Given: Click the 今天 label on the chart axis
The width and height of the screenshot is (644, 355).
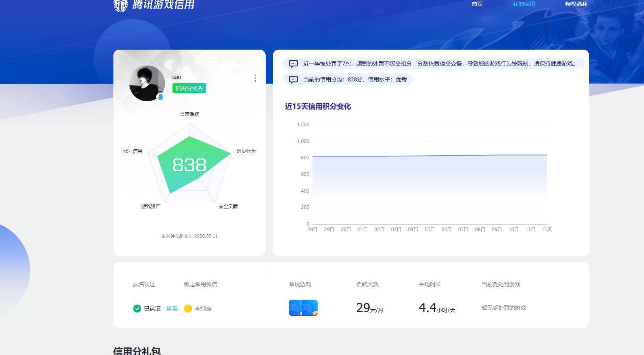Looking at the screenshot, I should [547, 230].
